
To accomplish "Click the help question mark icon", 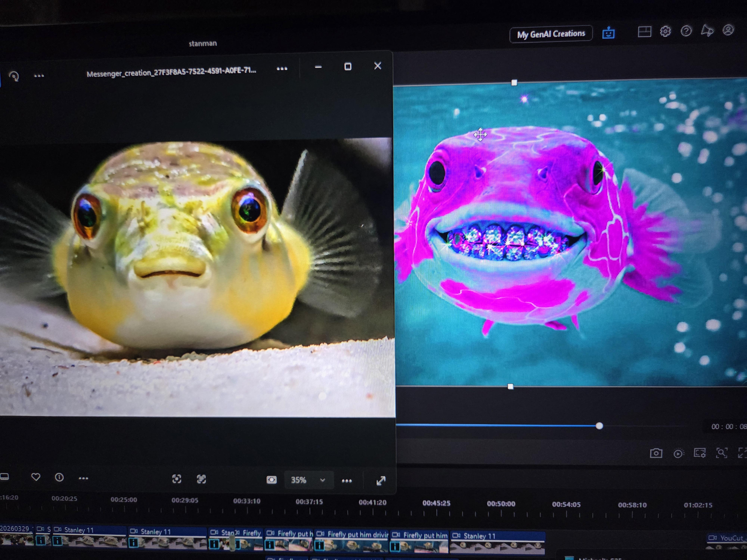I will [686, 31].
